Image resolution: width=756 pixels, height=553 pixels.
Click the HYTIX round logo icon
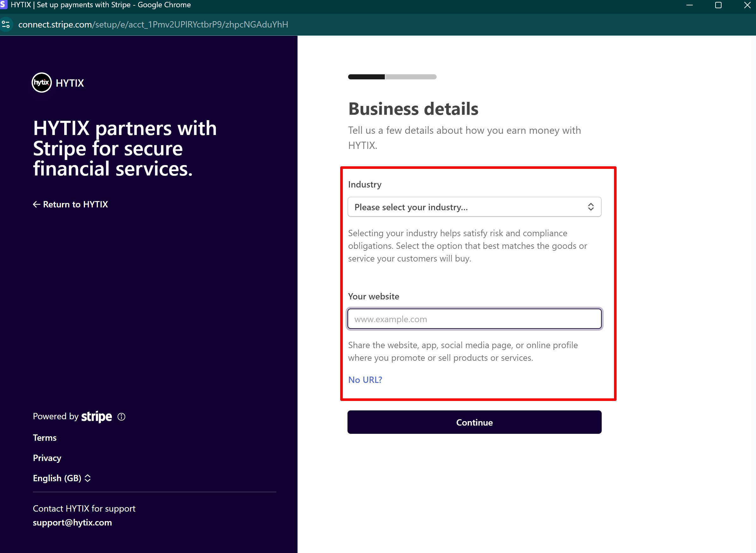click(41, 82)
